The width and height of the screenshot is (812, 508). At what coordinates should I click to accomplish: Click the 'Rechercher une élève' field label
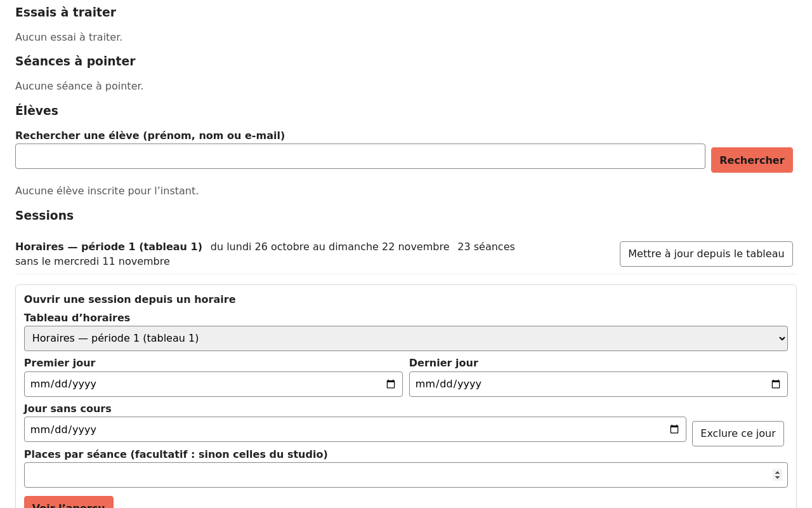150,135
